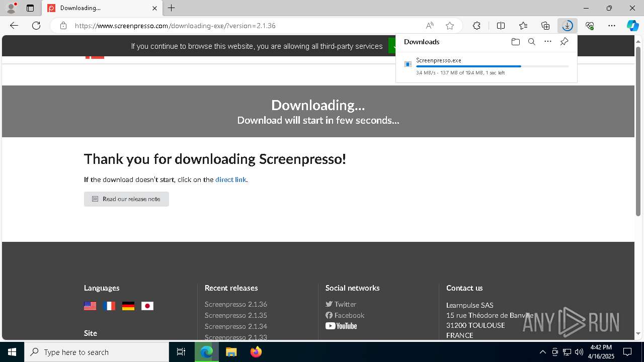
Task: Open the Facebook social link
Action: click(345, 315)
